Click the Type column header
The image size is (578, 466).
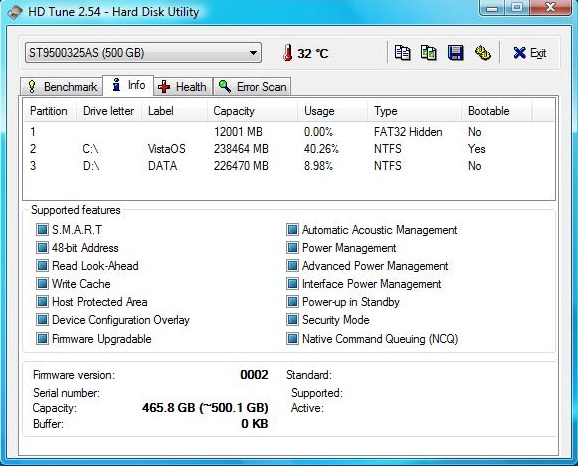click(414, 111)
